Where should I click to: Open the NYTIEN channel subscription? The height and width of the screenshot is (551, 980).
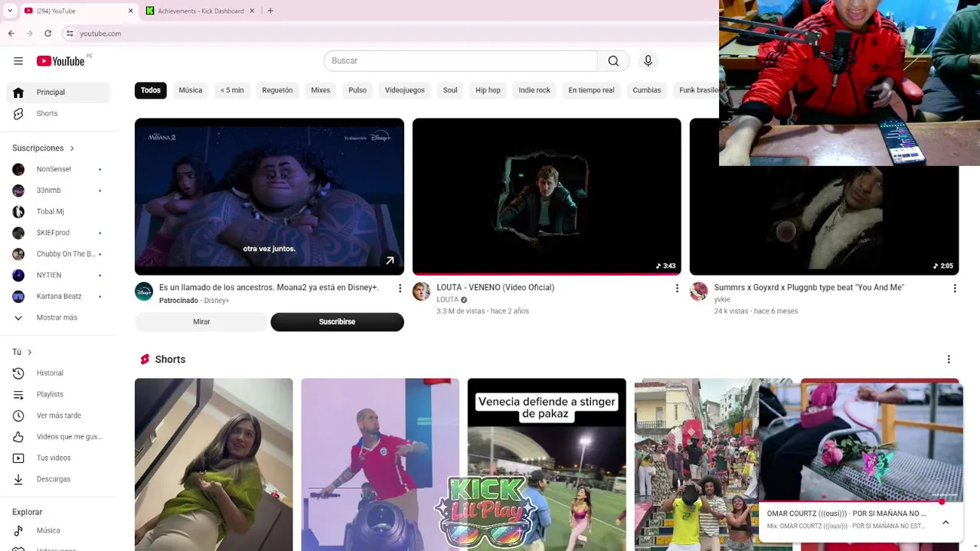(58, 275)
